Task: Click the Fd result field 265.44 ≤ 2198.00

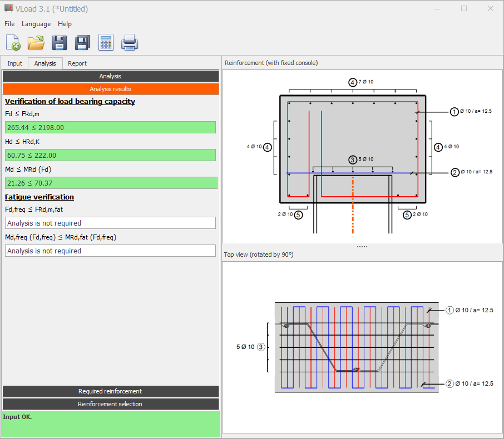Action: [110, 127]
